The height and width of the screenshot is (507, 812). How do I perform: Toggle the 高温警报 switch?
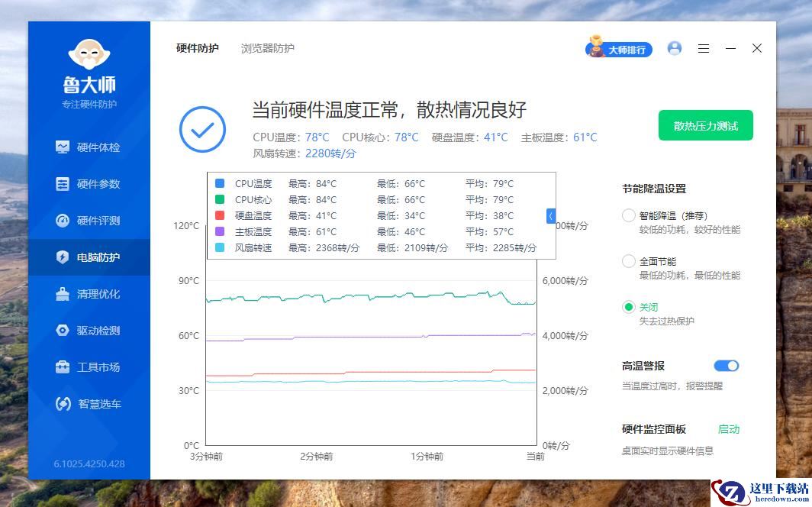coord(726,366)
